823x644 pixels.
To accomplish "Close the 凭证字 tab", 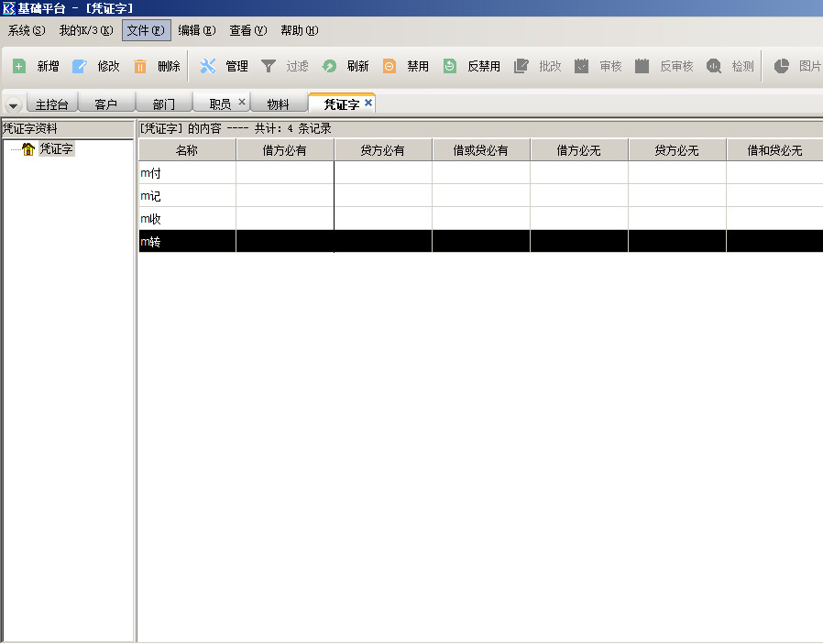I will 368,103.
